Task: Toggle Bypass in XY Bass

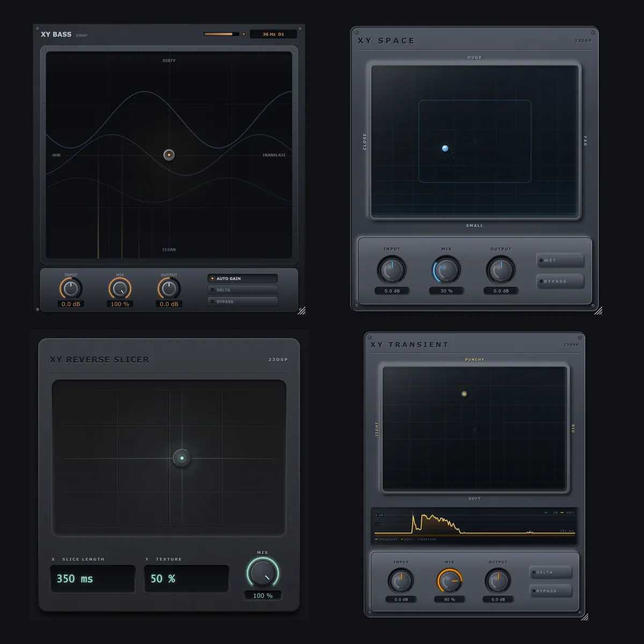Action: coord(243,302)
